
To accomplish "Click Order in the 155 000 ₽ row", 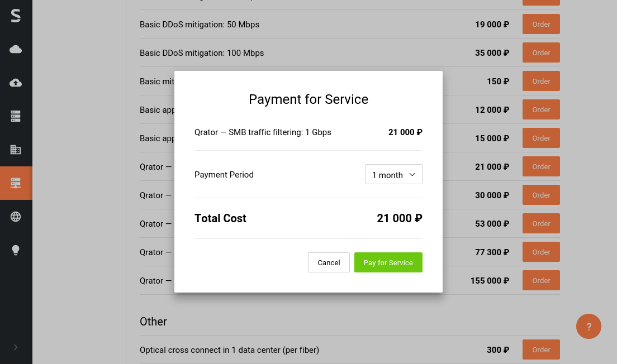I will [541, 280].
